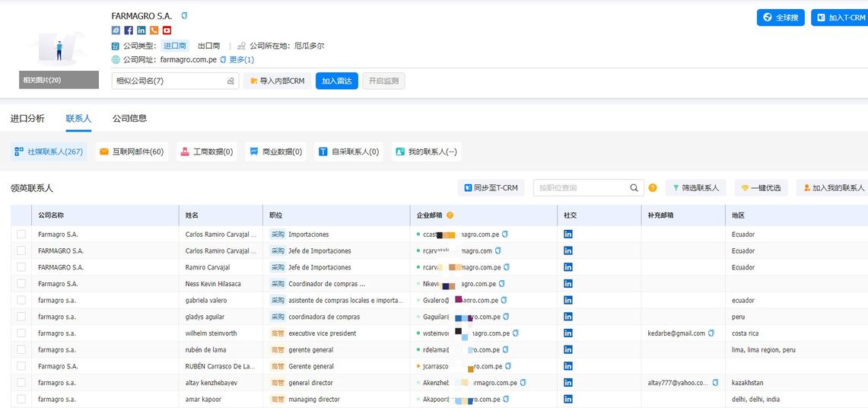
Task: Open LinkedIn profile for Ramiro Carvajal
Action: coord(568,267)
